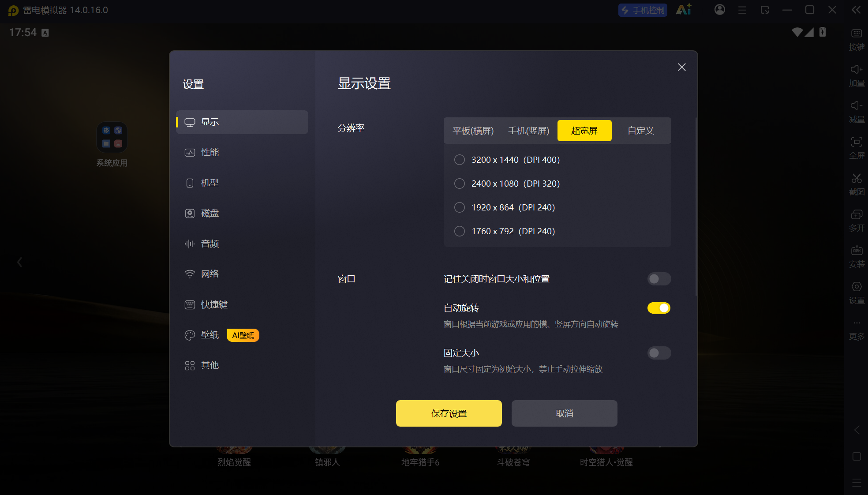Launch the 烈焰觉醒 game

point(234,457)
